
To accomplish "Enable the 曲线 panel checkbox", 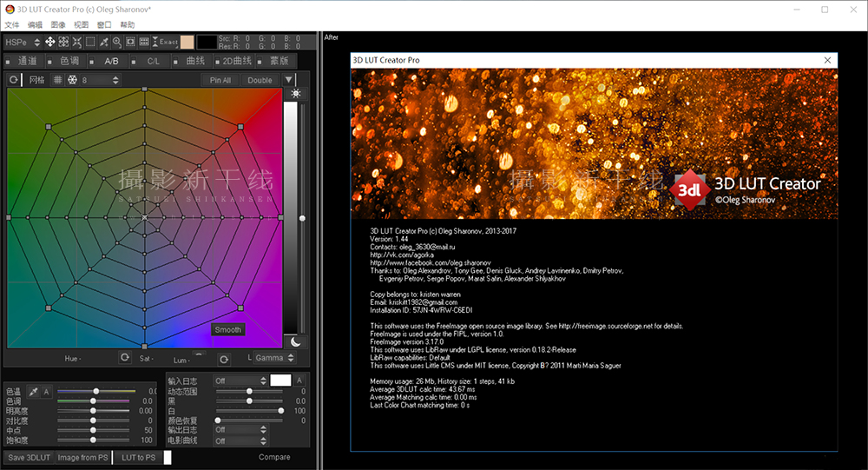I will pyautogui.click(x=175, y=62).
